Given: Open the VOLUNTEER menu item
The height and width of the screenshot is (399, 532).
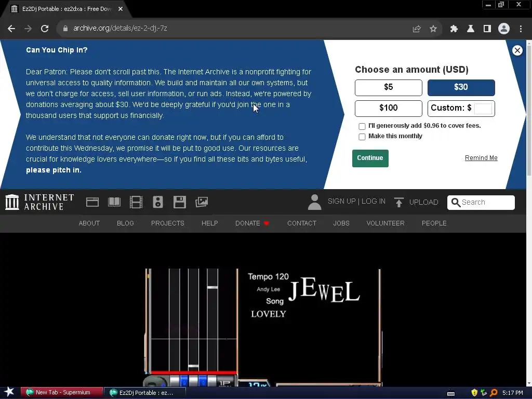Looking at the screenshot, I should tap(385, 223).
